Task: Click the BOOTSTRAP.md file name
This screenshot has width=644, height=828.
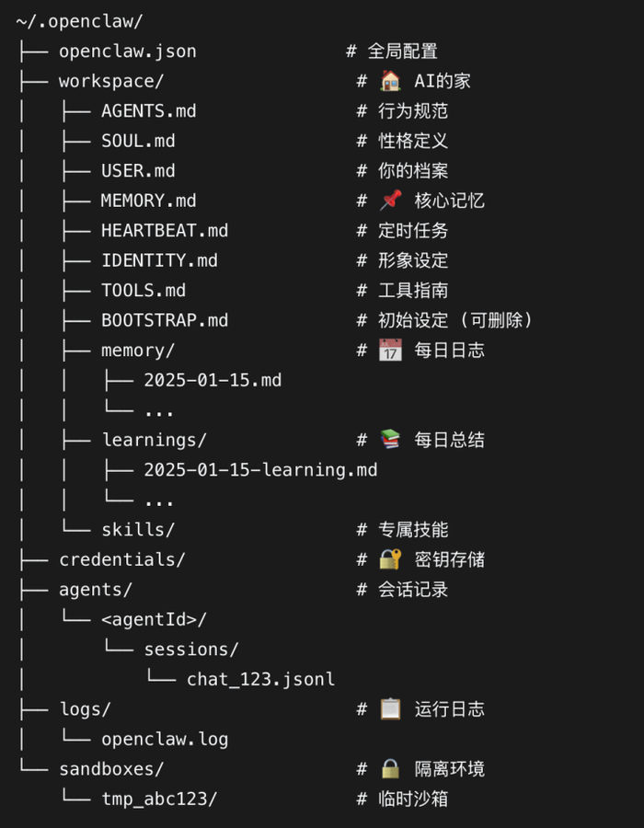Action: (165, 320)
